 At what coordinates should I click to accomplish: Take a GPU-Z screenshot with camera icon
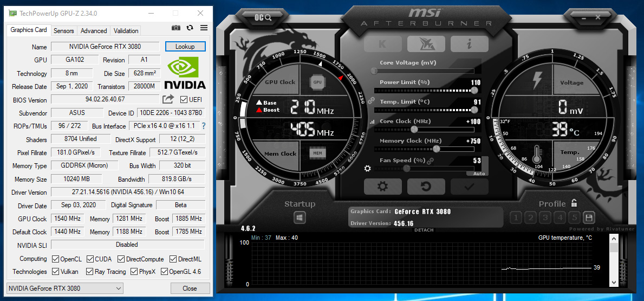coord(176,28)
